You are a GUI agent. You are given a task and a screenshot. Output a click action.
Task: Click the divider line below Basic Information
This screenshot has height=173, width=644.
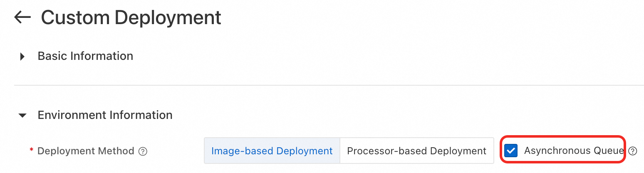tap(329, 85)
